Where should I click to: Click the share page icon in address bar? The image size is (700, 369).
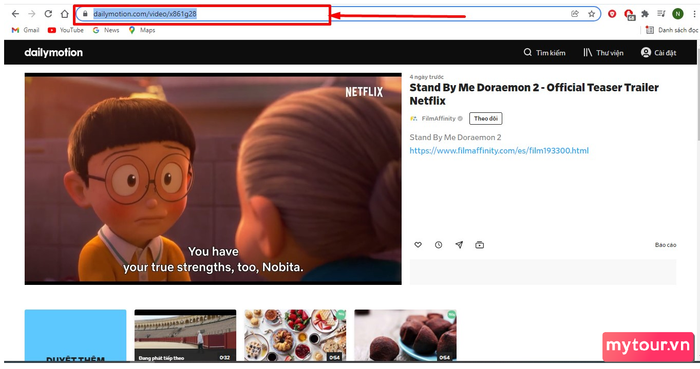click(575, 14)
